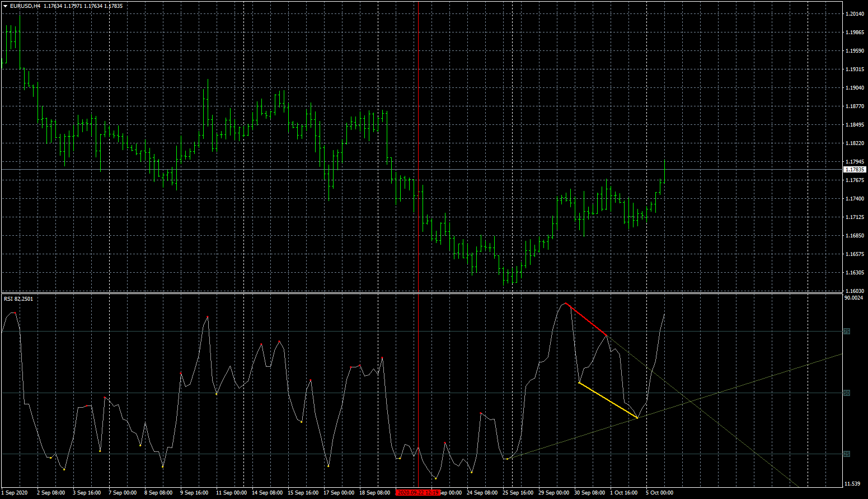Click the red crosshair time tag 2020.09.22 12:19

pos(418,493)
